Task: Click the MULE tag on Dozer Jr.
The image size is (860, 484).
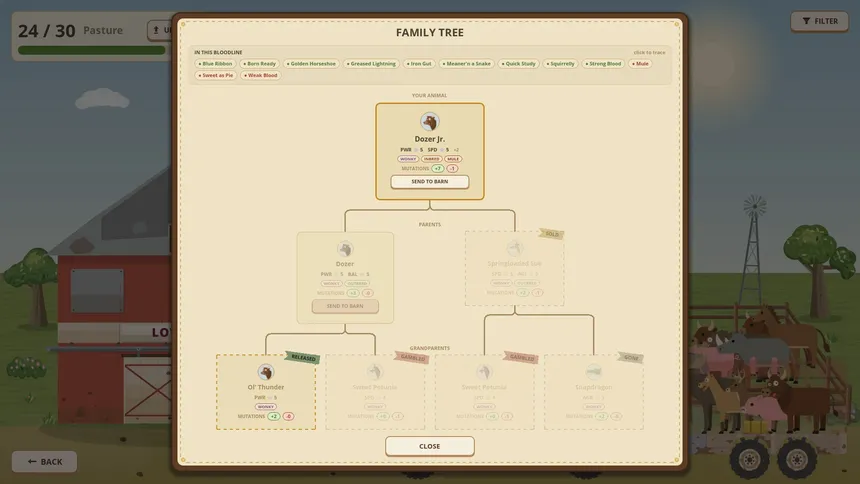Action: 453,159
